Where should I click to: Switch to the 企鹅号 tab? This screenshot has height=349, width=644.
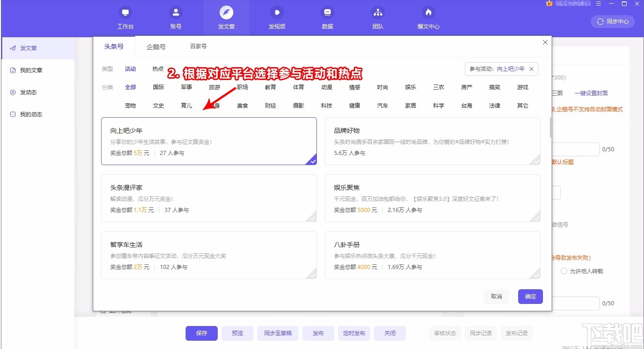pos(156,46)
